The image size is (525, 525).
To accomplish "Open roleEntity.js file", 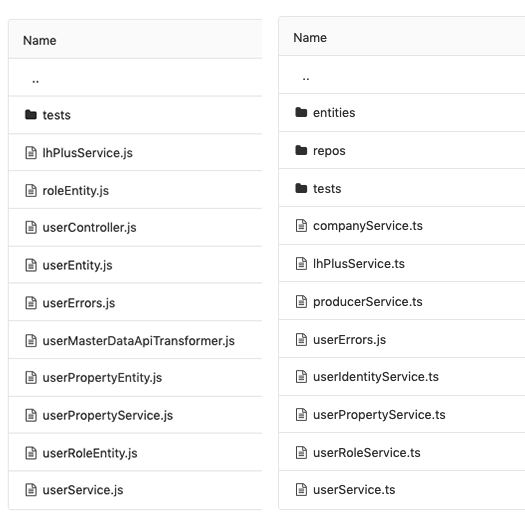I will (x=76, y=191).
